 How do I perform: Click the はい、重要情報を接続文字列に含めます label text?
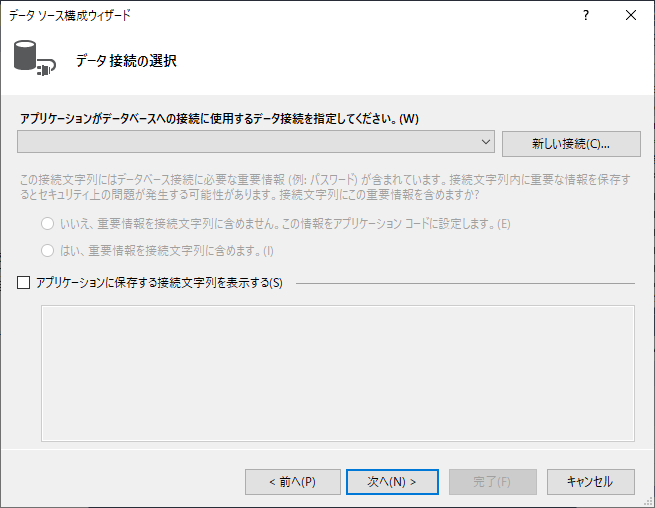[165, 250]
